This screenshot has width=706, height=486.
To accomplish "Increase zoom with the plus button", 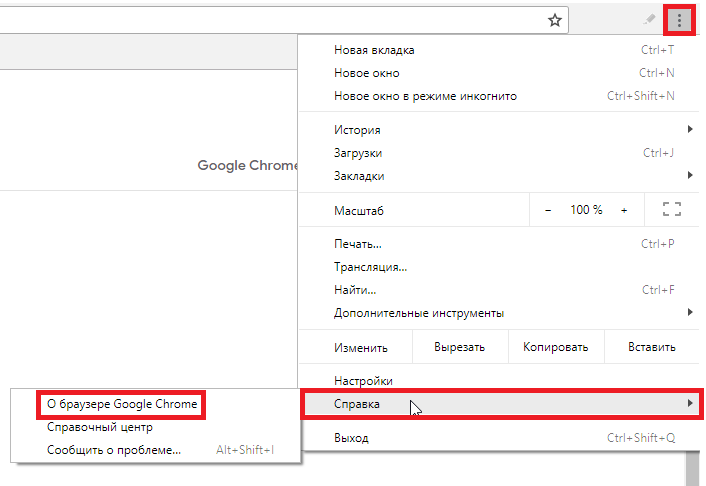I will point(624,210).
